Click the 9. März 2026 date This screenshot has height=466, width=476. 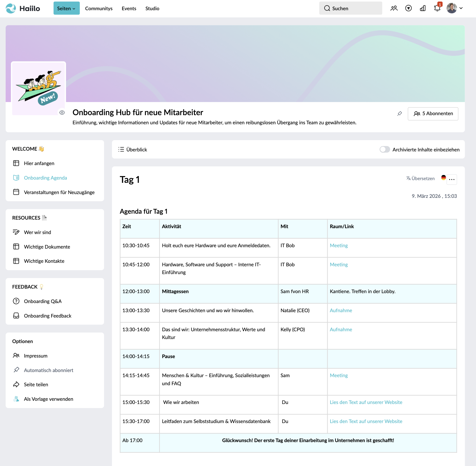(x=434, y=196)
